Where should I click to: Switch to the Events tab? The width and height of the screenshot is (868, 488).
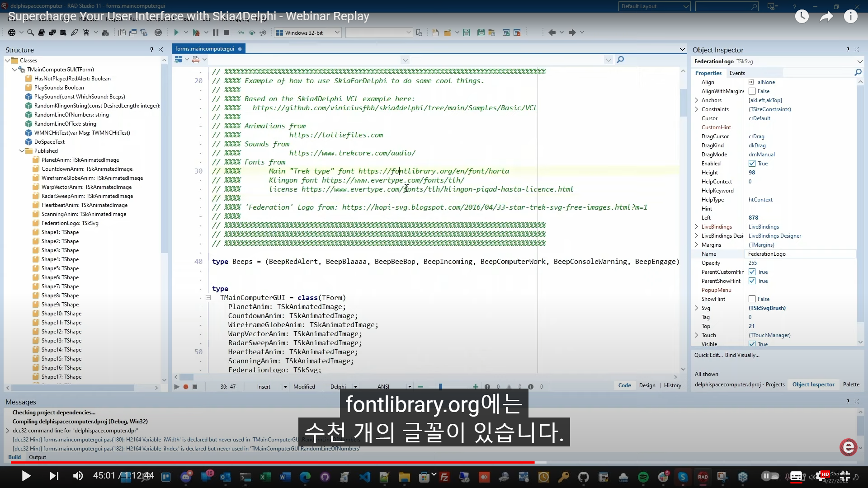click(x=737, y=73)
